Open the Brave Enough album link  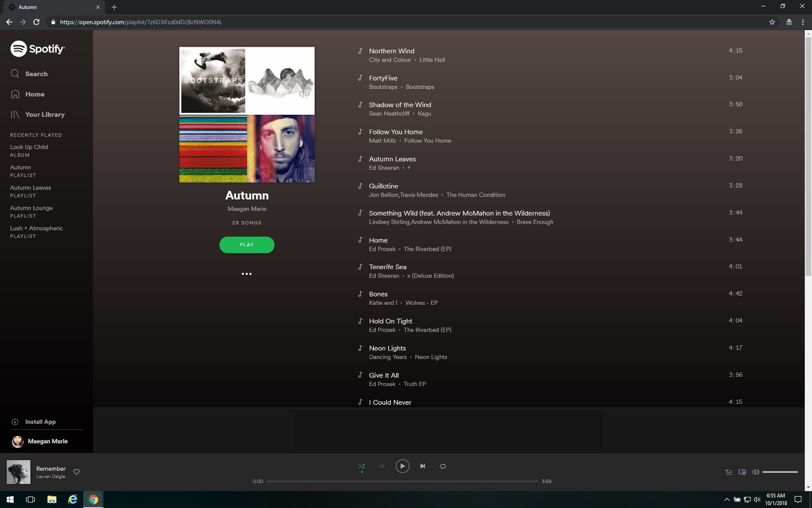535,222
